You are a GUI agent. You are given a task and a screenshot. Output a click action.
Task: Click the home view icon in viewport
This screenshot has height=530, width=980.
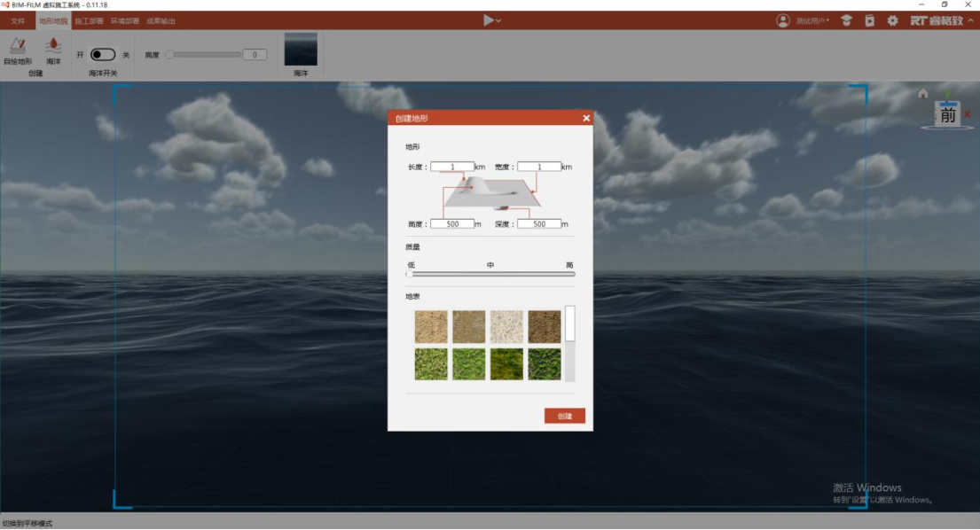click(x=923, y=94)
